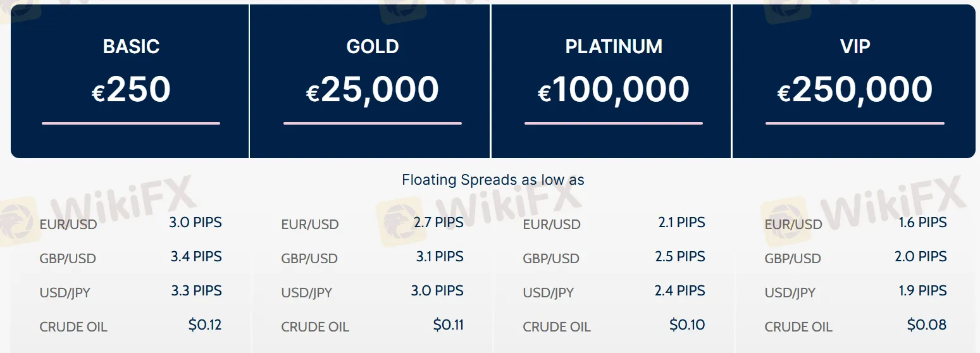Click the Platinum EUR/USD 2.1 PIPS value

pos(681,222)
